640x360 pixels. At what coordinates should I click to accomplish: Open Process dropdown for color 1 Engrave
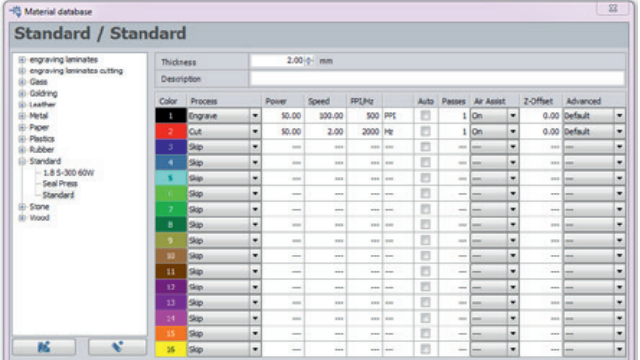point(255,116)
